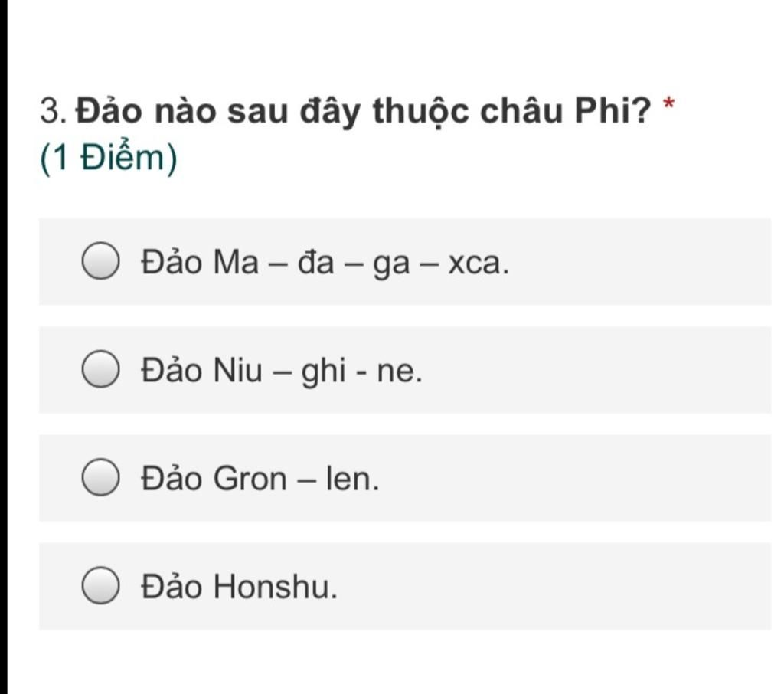Click the label text "Đảo Gron – len."

[x=260, y=479]
